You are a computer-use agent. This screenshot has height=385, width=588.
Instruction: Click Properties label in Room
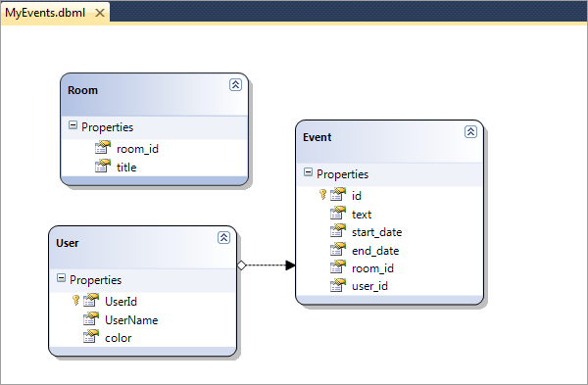pos(107,127)
